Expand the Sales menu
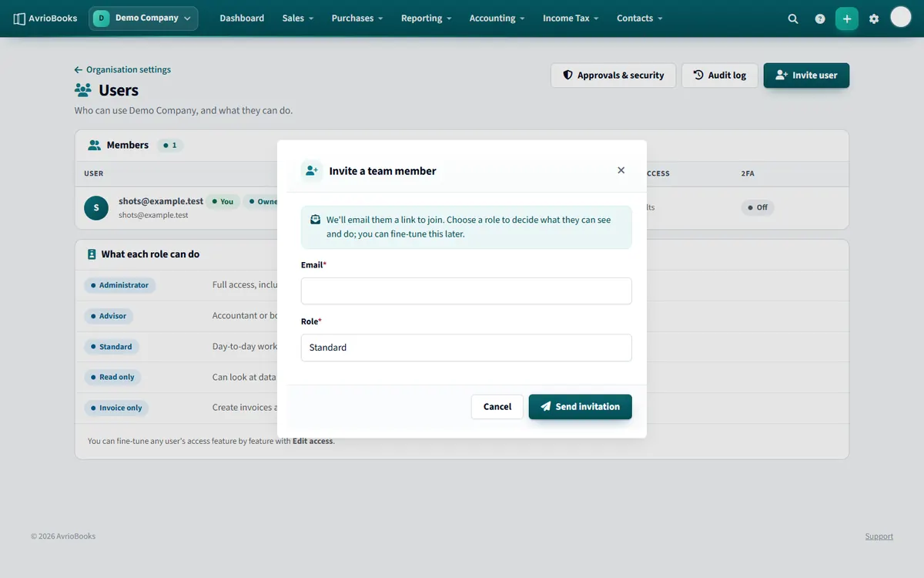This screenshot has width=924, height=578. [x=298, y=18]
